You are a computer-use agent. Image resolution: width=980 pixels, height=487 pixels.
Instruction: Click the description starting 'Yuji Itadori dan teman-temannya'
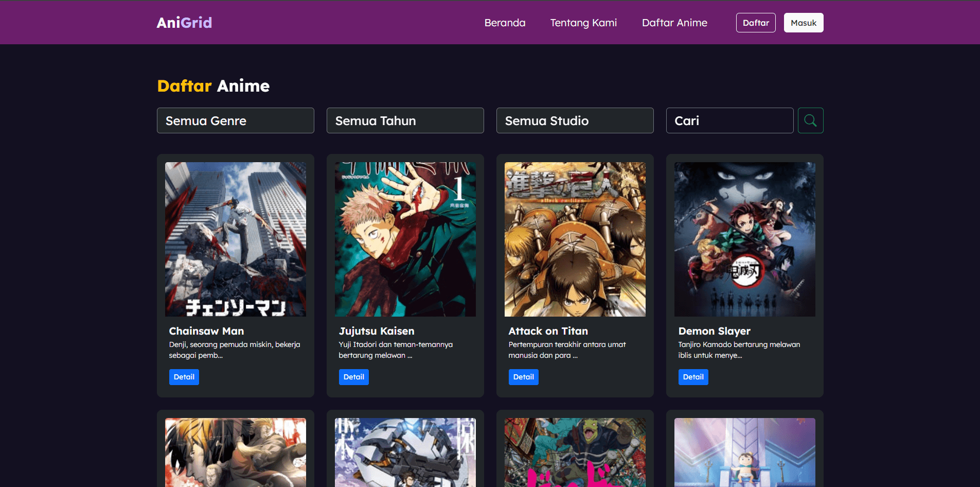click(x=396, y=350)
